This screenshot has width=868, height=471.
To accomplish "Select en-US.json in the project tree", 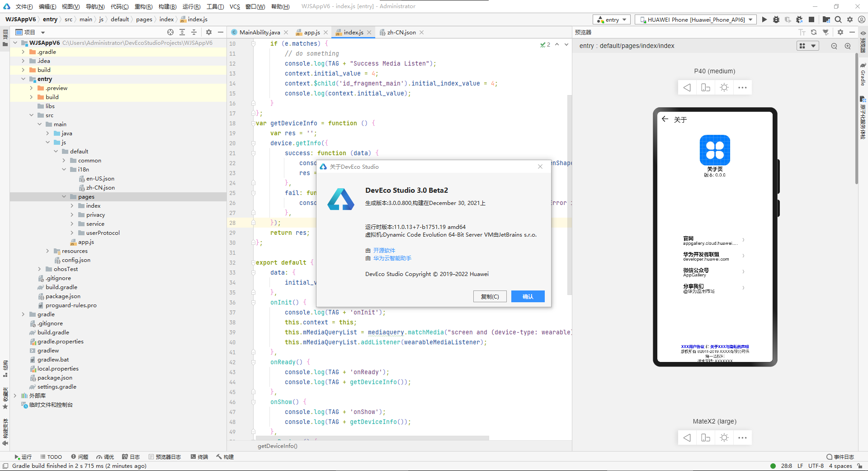I will click(100, 179).
